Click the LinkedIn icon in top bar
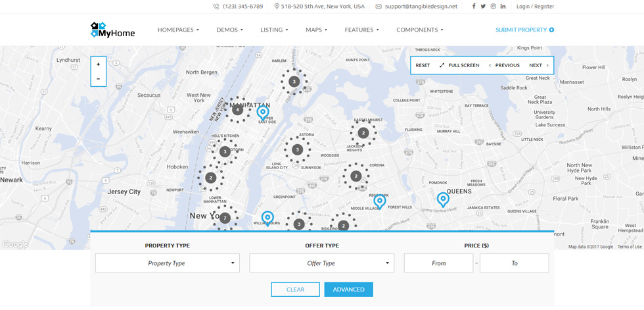Screen dimensions: 644x310 503,6
